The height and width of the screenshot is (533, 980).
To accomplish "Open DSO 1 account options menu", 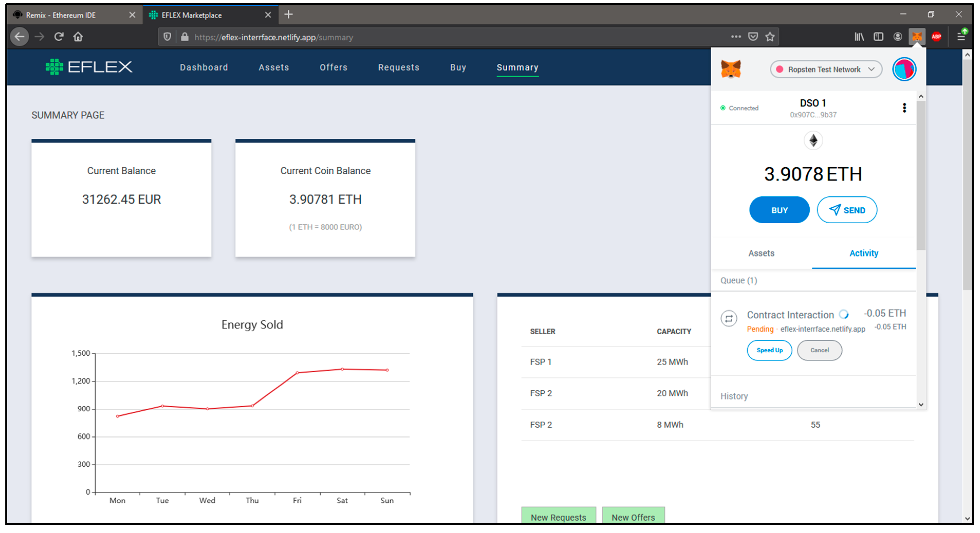I will coord(904,108).
